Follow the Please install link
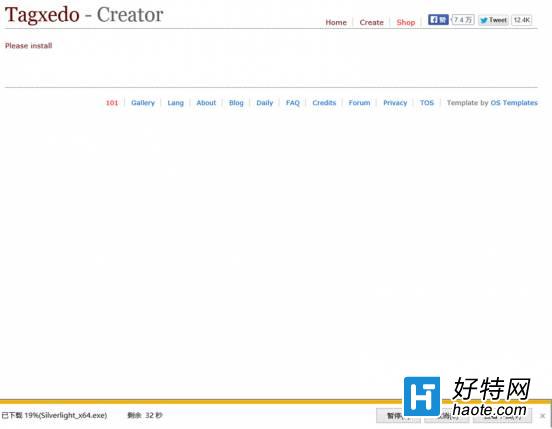The height and width of the screenshot is (429, 552). [29, 45]
